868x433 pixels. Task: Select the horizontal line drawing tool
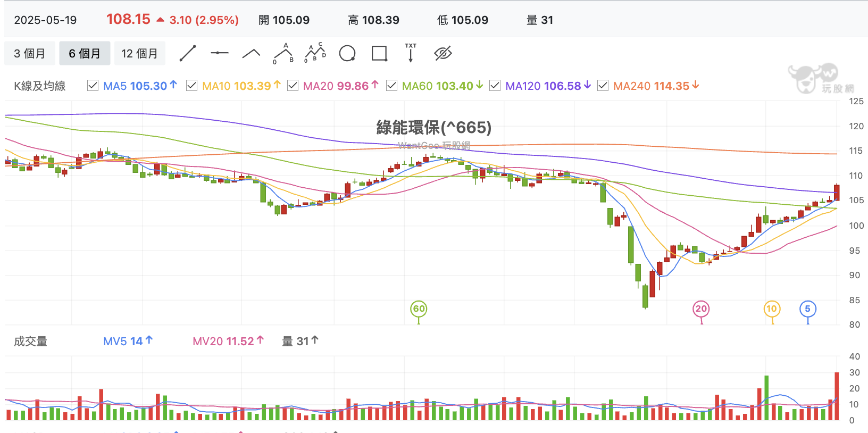click(x=220, y=53)
